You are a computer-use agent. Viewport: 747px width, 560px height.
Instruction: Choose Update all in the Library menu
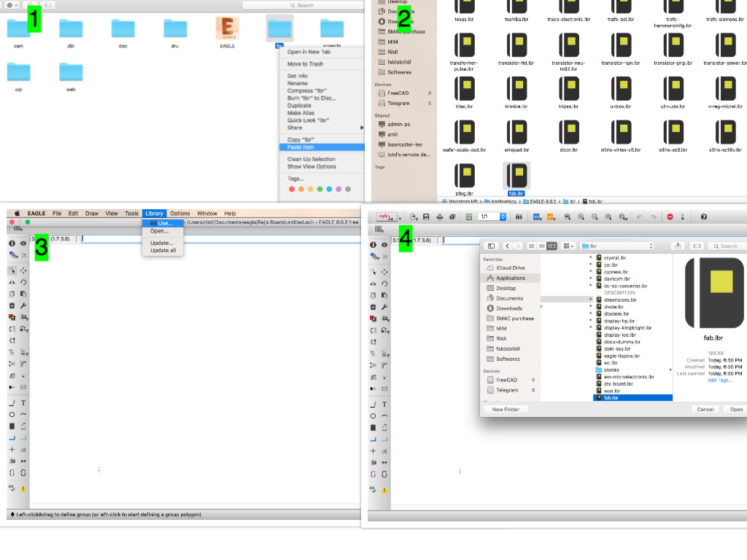click(x=163, y=251)
